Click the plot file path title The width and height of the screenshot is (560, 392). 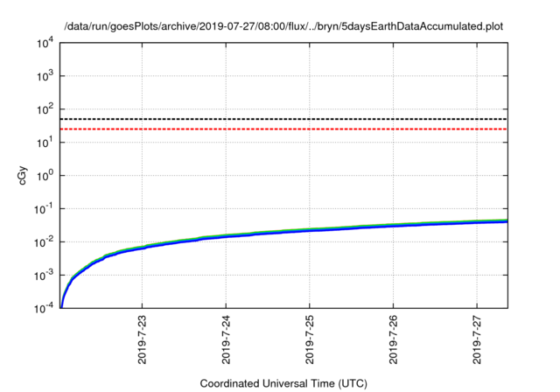point(283,27)
